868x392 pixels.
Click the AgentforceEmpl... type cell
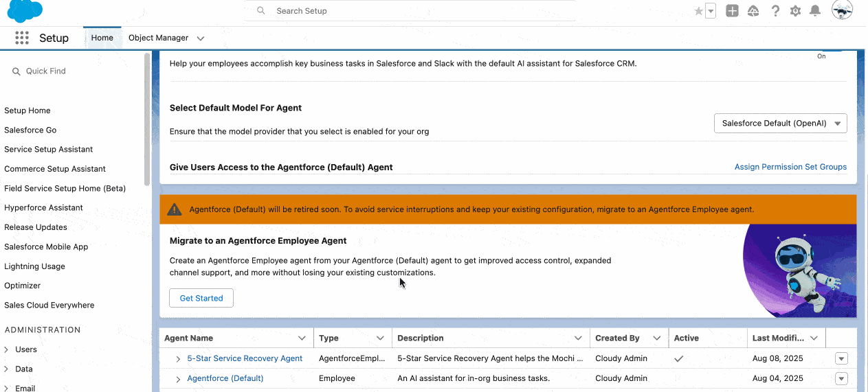coord(352,358)
